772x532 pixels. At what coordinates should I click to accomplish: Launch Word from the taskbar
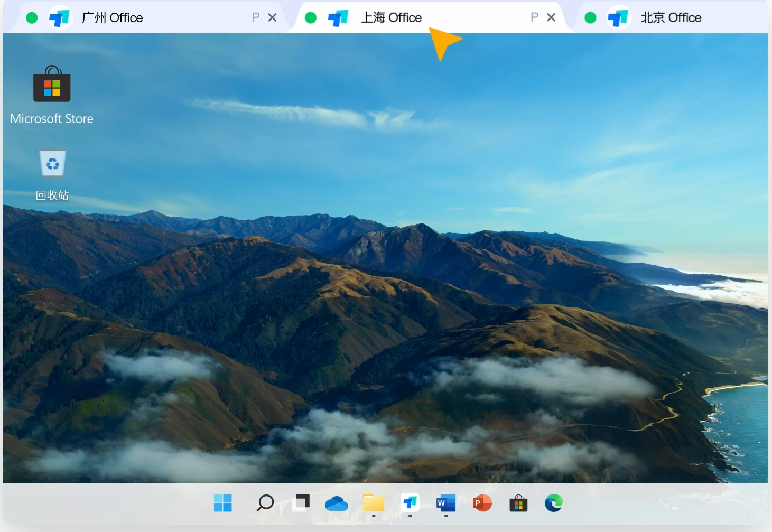click(x=446, y=503)
